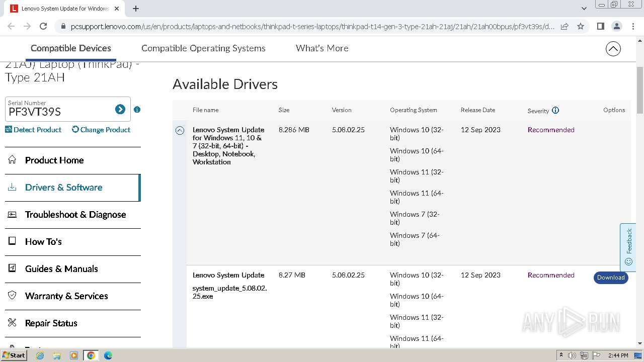Click the system tray volume icon

coord(572,355)
